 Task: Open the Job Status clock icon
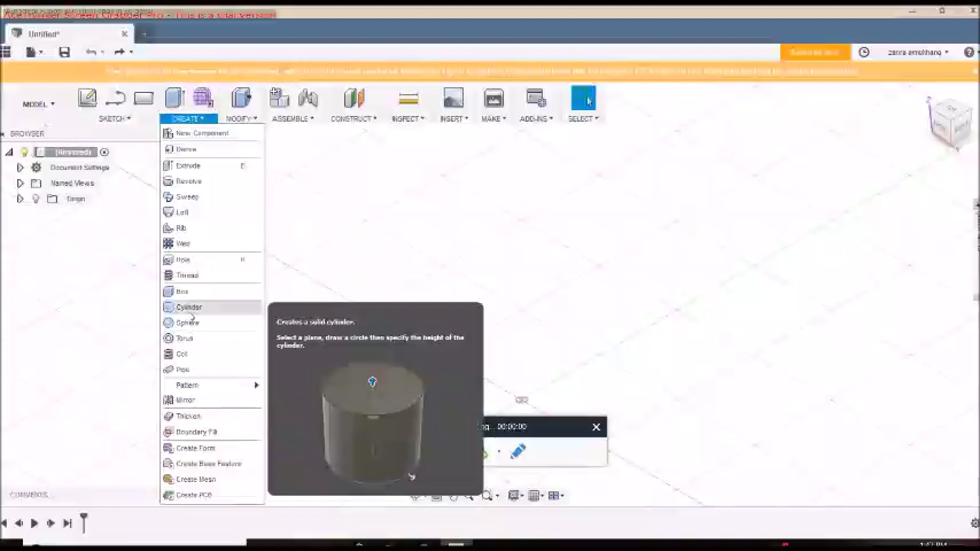[864, 52]
